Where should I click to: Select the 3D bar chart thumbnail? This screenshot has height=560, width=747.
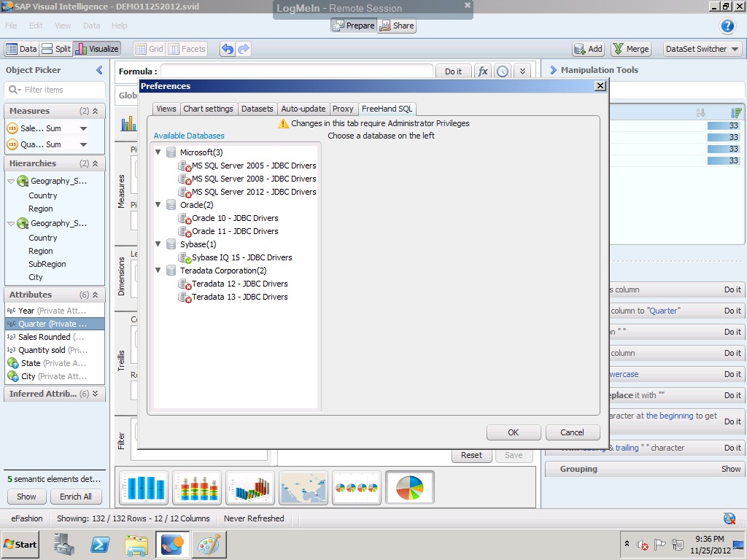(250, 488)
